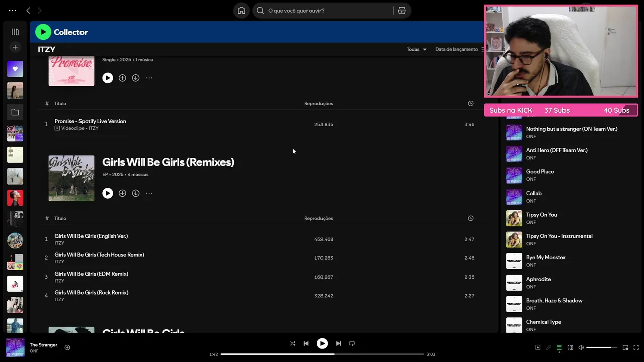Open ONF artist link in player bar
Image resolution: width=644 pixels, height=362 pixels.
click(x=34, y=351)
